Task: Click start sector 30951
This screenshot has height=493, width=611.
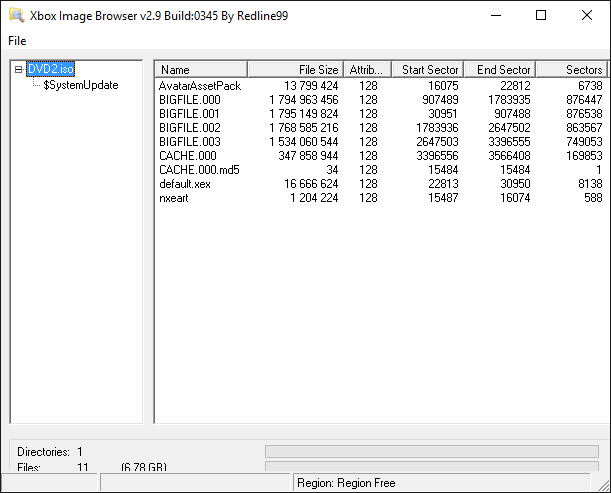Action: 443,113
